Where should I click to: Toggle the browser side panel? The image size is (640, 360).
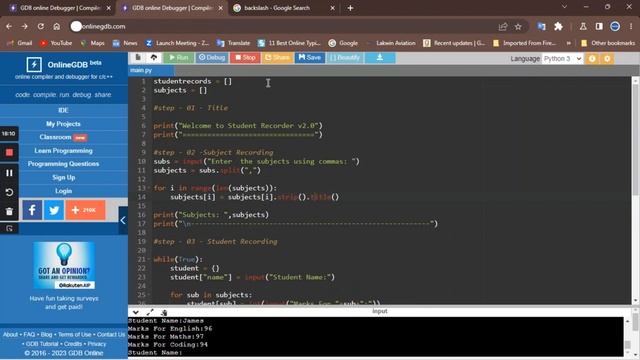(x=599, y=27)
